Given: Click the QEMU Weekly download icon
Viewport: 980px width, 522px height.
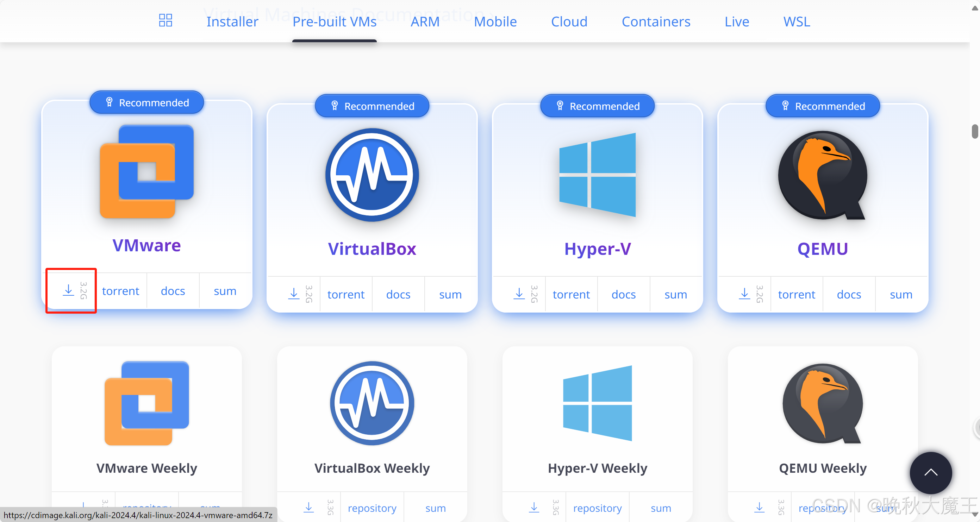Looking at the screenshot, I should [x=759, y=508].
